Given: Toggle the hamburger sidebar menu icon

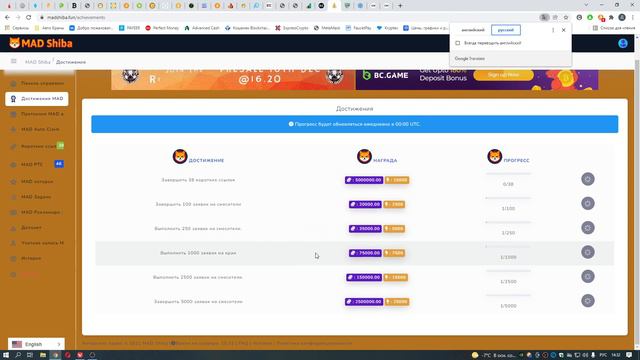Looking at the screenshot, I should (x=13, y=61).
